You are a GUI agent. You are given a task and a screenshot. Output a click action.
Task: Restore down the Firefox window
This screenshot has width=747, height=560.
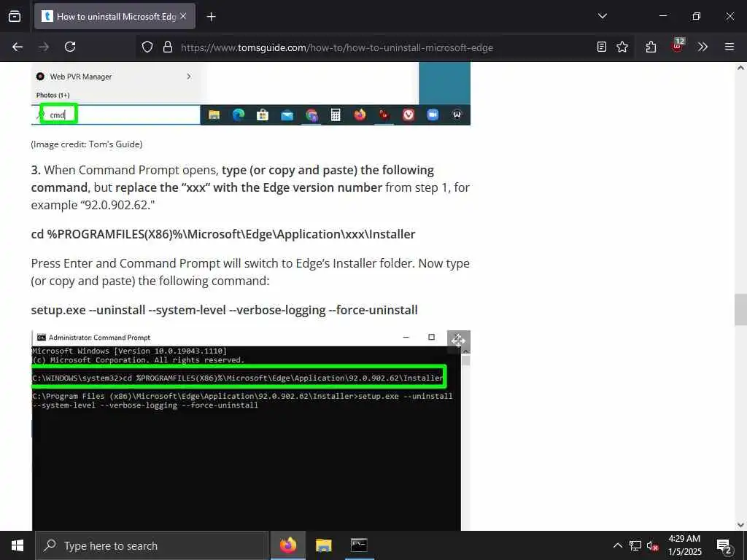(x=697, y=16)
